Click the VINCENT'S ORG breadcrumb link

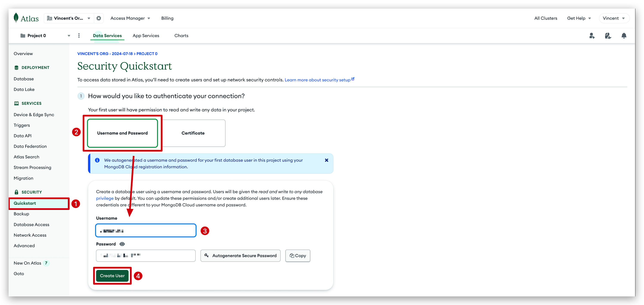[105, 54]
